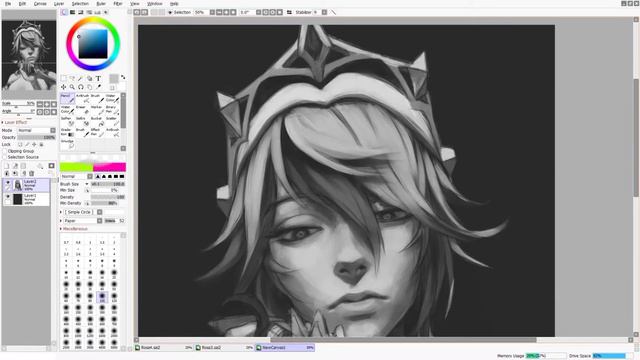640x360 pixels.
Task: Open the File menu
Action: [8, 4]
